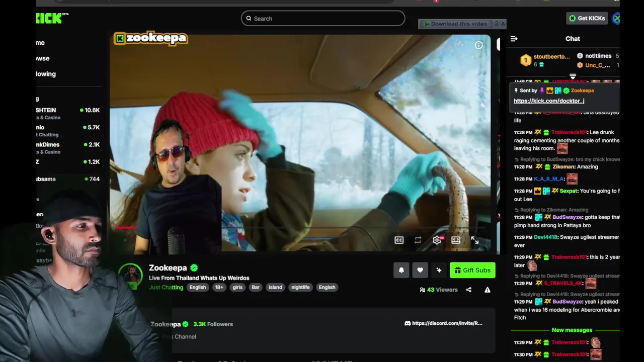The width and height of the screenshot is (644, 362).
Task: Jump to New messages in chat
Action: pos(572,330)
